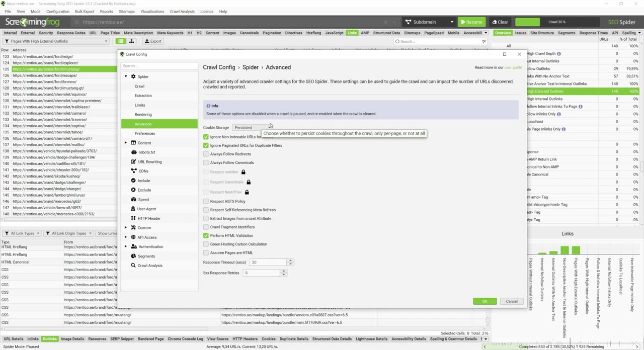Open All Link Types dropdown
Viewport: 644px width, 350px height.
coord(21,233)
